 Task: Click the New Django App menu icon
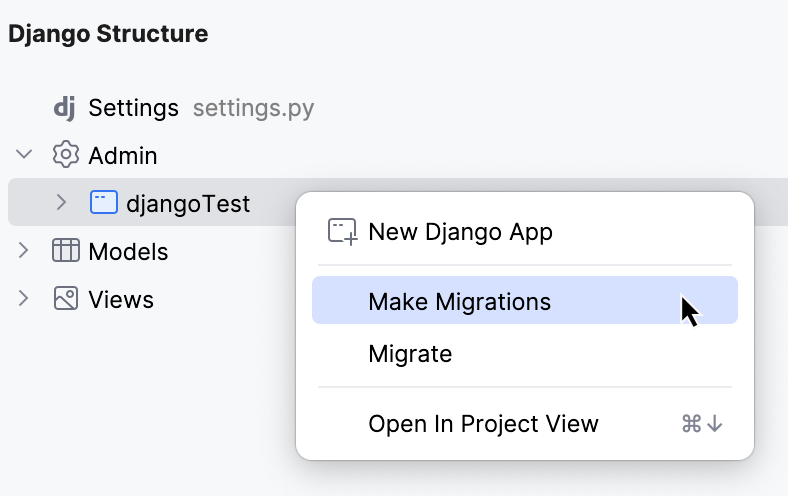pos(343,232)
